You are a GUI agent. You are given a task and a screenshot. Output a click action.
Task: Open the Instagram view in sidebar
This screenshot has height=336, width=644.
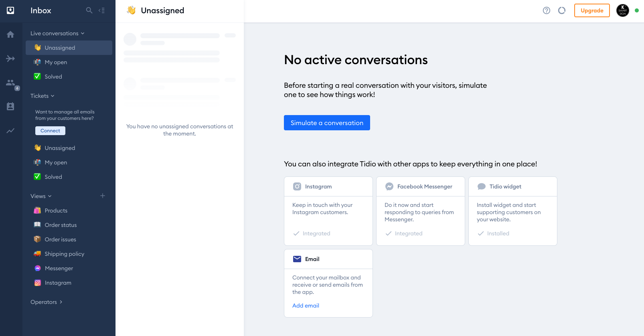tap(69, 283)
